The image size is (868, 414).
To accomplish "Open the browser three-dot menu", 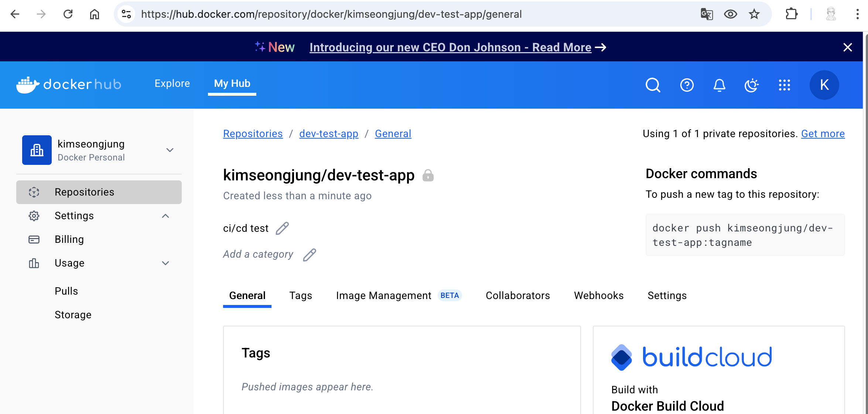I will click(858, 14).
